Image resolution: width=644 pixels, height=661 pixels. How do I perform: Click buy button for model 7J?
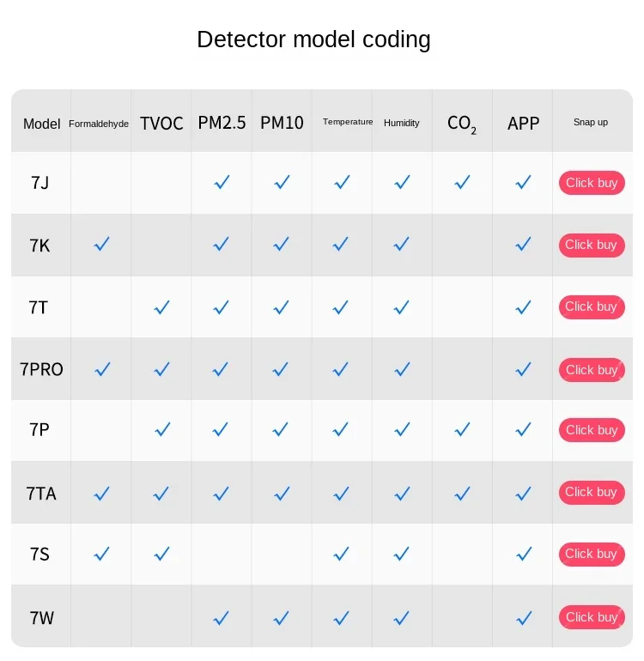click(592, 183)
